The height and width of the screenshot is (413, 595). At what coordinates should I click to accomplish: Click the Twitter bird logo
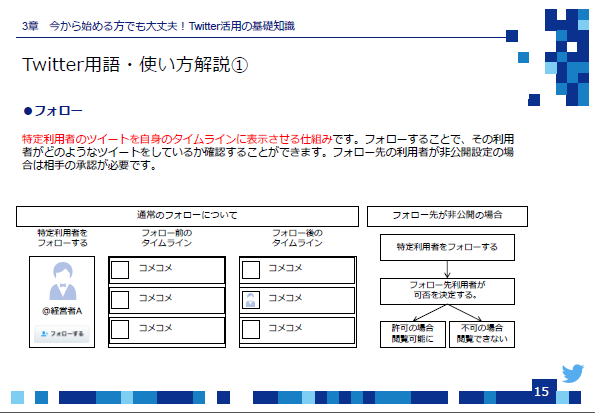pos(573,374)
